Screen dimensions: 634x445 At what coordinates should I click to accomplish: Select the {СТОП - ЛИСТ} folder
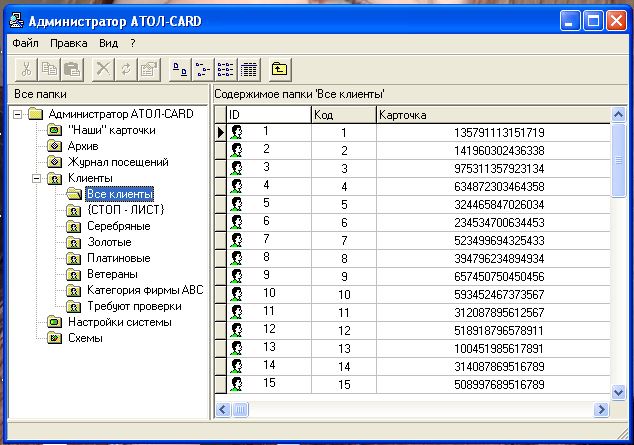125,210
